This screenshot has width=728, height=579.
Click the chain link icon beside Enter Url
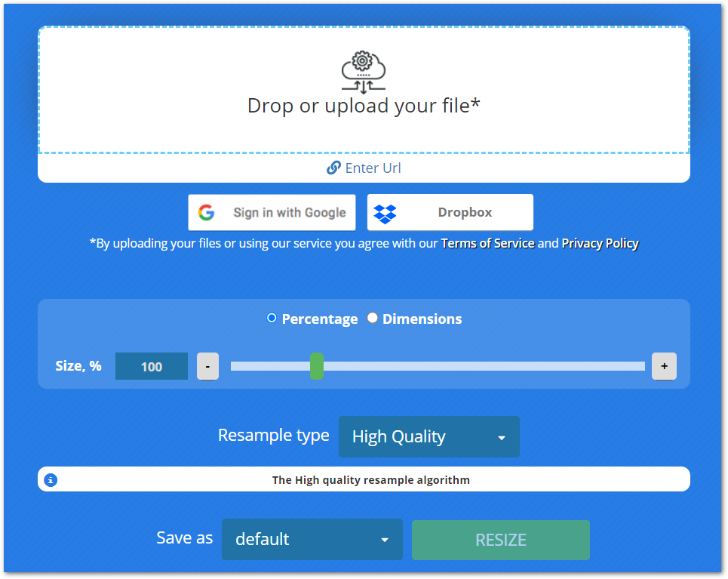pos(333,168)
